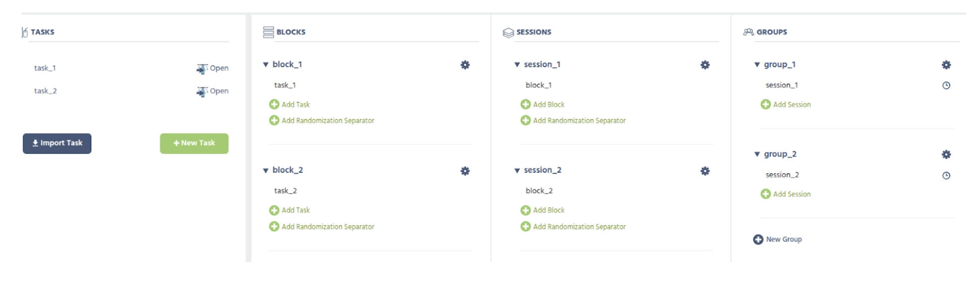
Task: Open settings gear for session_1
Action: [704, 65]
